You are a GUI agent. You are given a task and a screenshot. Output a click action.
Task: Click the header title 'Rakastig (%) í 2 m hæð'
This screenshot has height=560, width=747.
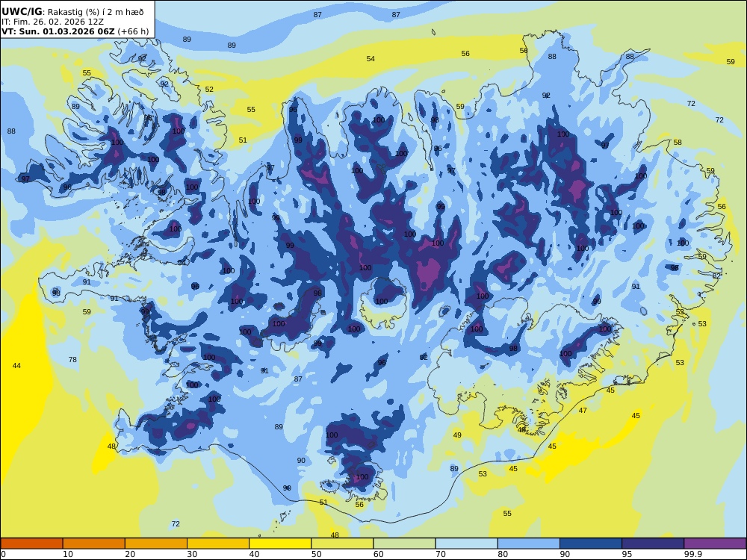pos(96,12)
